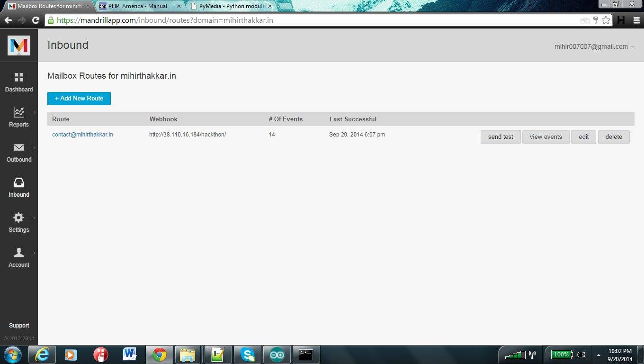Open Windows Media Player taskbar icon
644x364 pixels.
point(71,355)
